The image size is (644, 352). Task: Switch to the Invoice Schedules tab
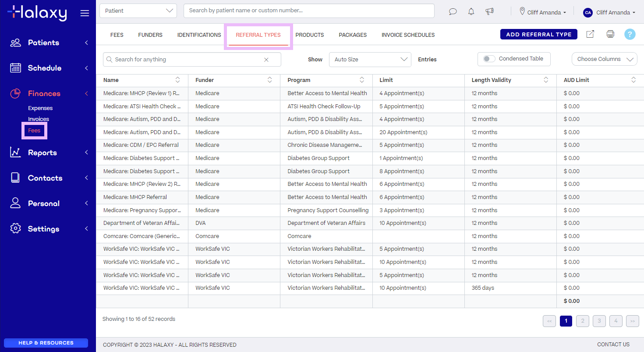pos(408,35)
